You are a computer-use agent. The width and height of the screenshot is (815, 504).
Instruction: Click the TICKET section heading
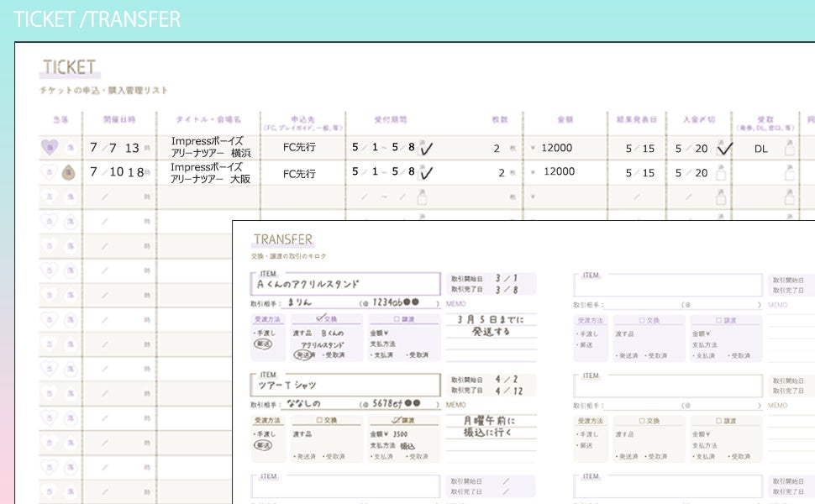tap(69, 67)
